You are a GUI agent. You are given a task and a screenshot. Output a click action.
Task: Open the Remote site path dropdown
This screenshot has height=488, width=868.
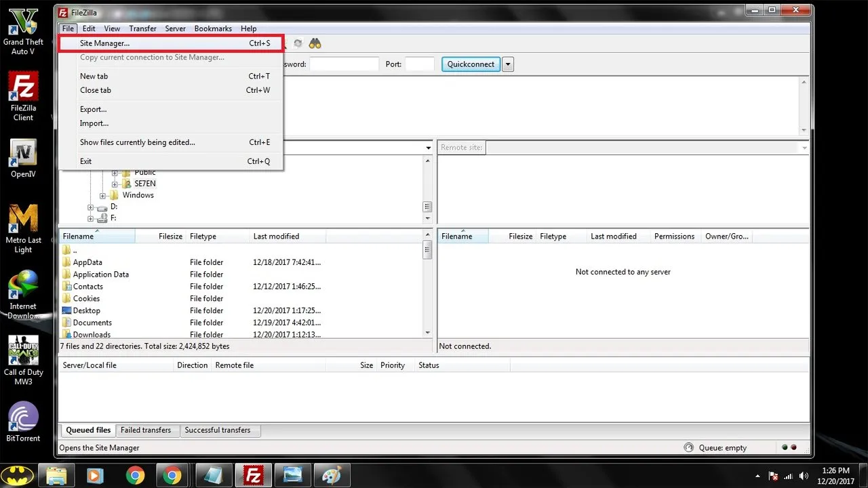click(x=804, y=148)
